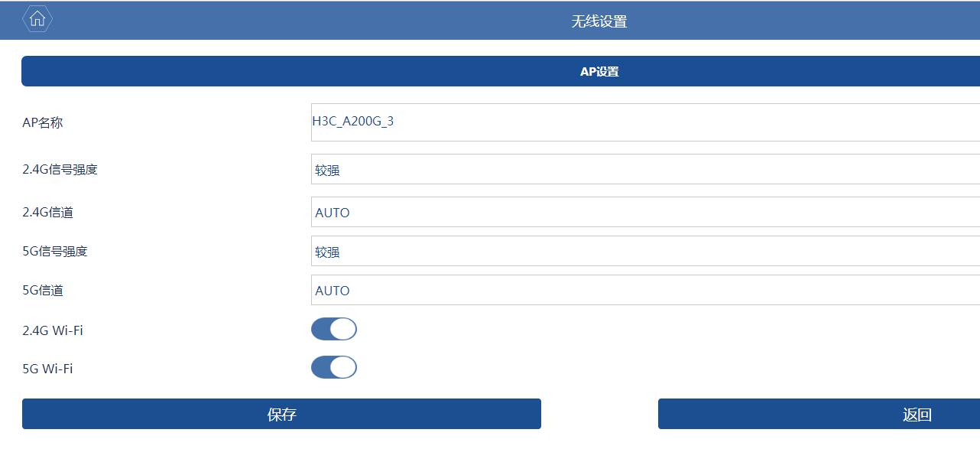Go back using the 返回 button

pyautogui.click(x=819, y=414)
